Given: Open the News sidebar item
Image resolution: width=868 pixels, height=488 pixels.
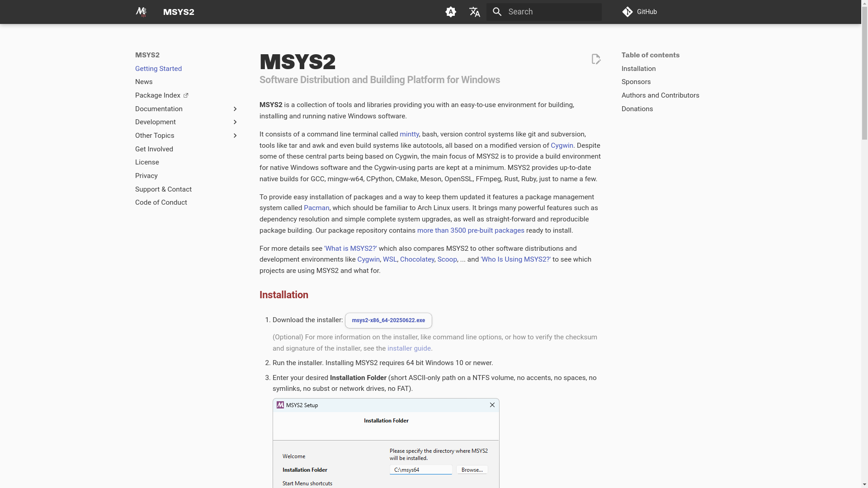Looking at the screenshot, I should pos(144,82).
